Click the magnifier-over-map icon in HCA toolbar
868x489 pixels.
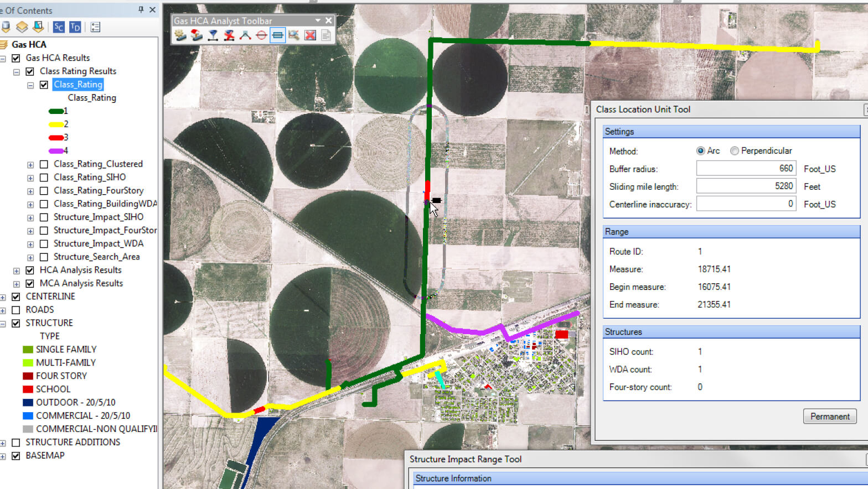coord(294,35)
